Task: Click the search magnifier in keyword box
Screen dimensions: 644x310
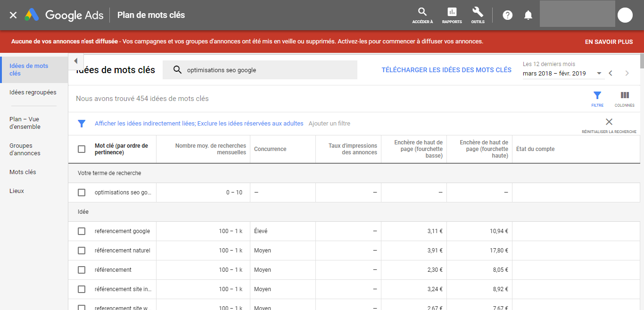Action: point(177,70)
